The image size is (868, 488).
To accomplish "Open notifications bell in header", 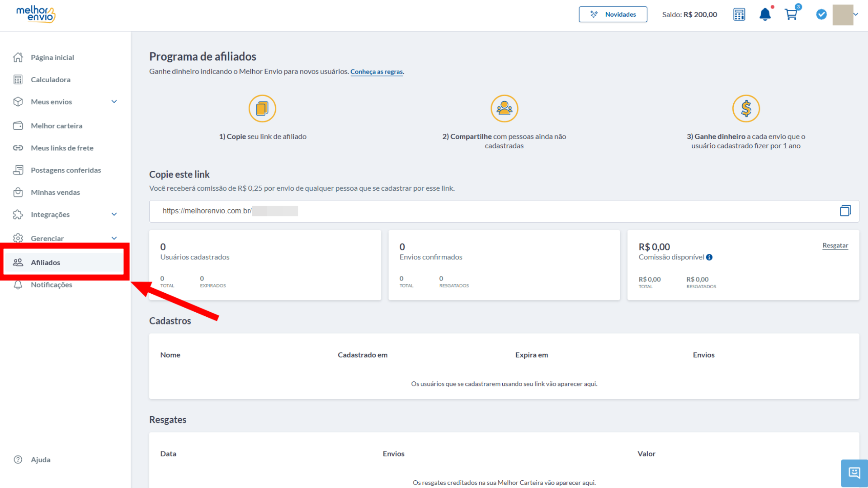I will [x=765, y=14].
